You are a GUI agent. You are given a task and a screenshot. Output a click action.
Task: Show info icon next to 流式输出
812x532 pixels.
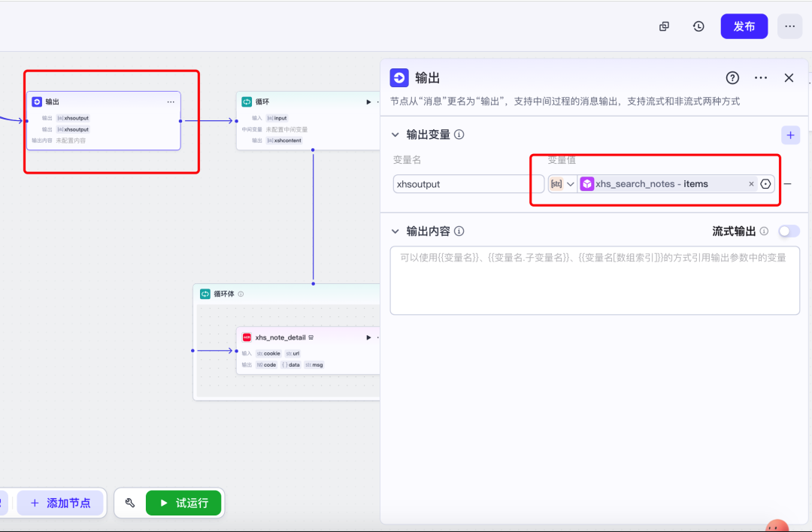(764, 231)
